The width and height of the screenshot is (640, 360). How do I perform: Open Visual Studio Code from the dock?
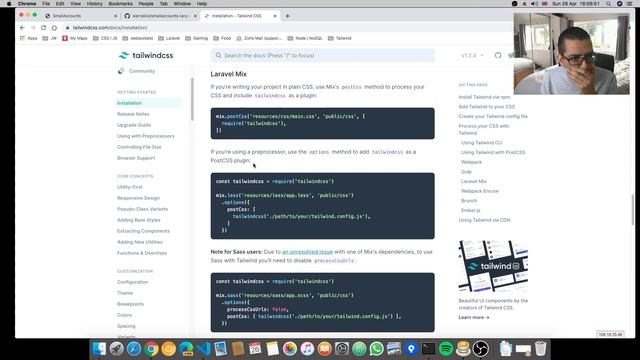click(203, 349)
